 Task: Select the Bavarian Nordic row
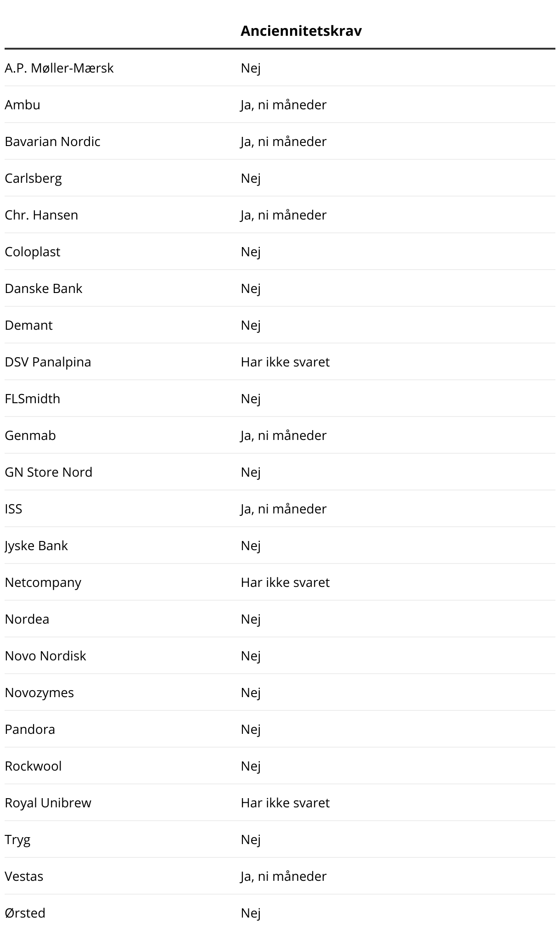pos(52,141)
